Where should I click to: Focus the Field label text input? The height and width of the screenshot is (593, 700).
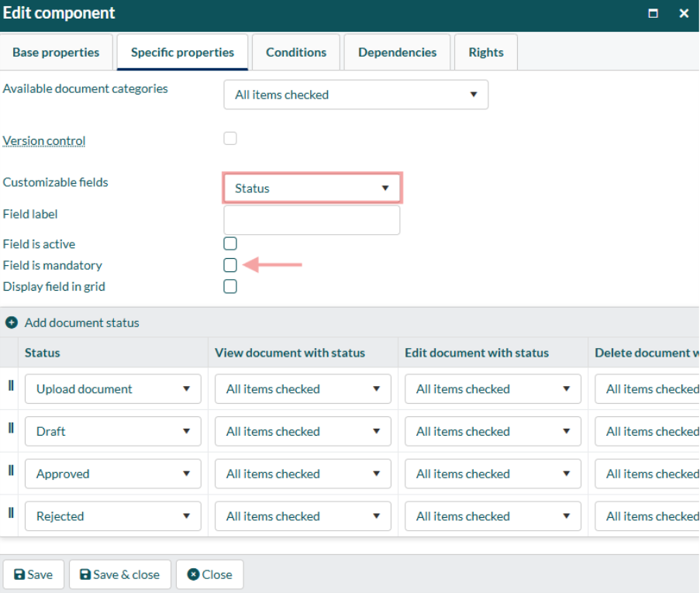pyautogui.click(x=312, y=220)
